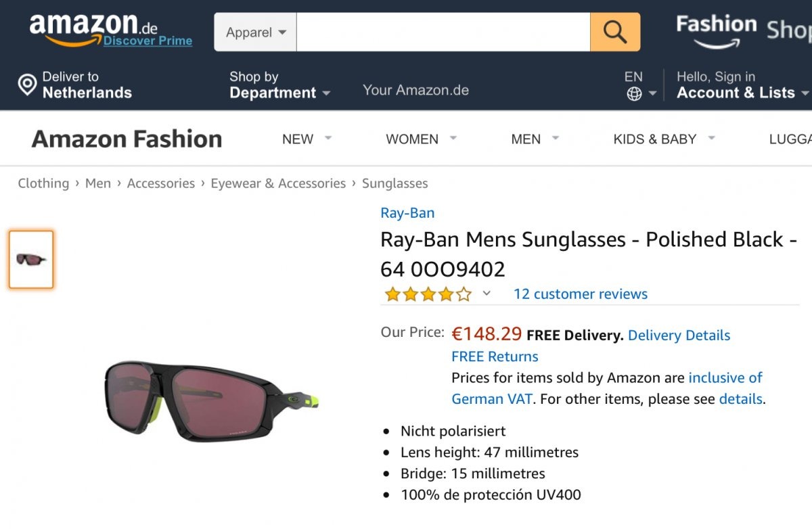Open the Account & Lists dropdown
Screen dimensions: 812x529
click(x=742, y=93)
